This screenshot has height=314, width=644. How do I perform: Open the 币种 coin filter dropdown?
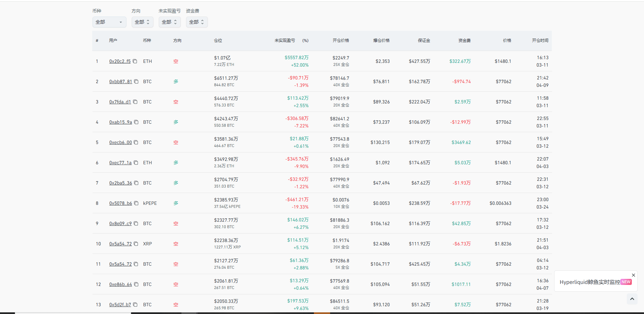pyautogui.click(x=109, y=22)
